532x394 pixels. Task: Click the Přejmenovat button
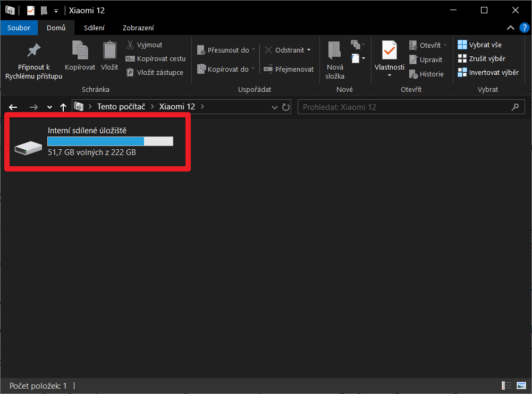tap(289, 69)
